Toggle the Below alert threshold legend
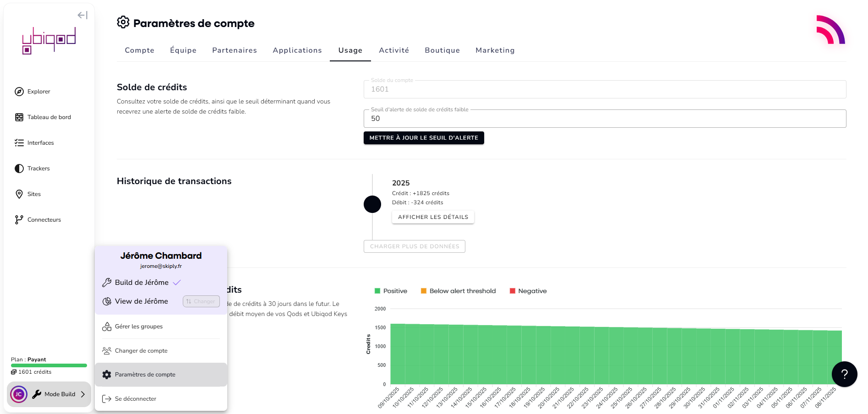This screenshot has height=414, width=868. click(458, 291)
